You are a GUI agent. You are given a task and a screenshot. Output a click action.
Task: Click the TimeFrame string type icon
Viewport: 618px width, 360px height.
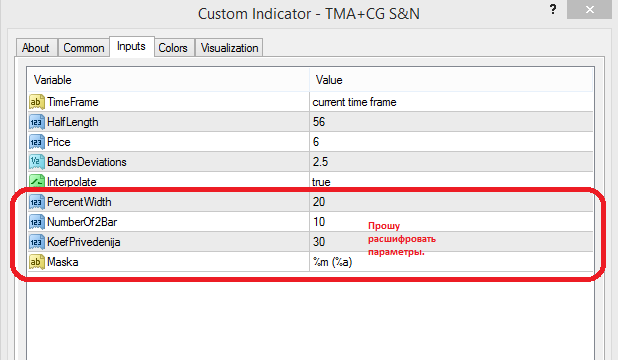37,102
